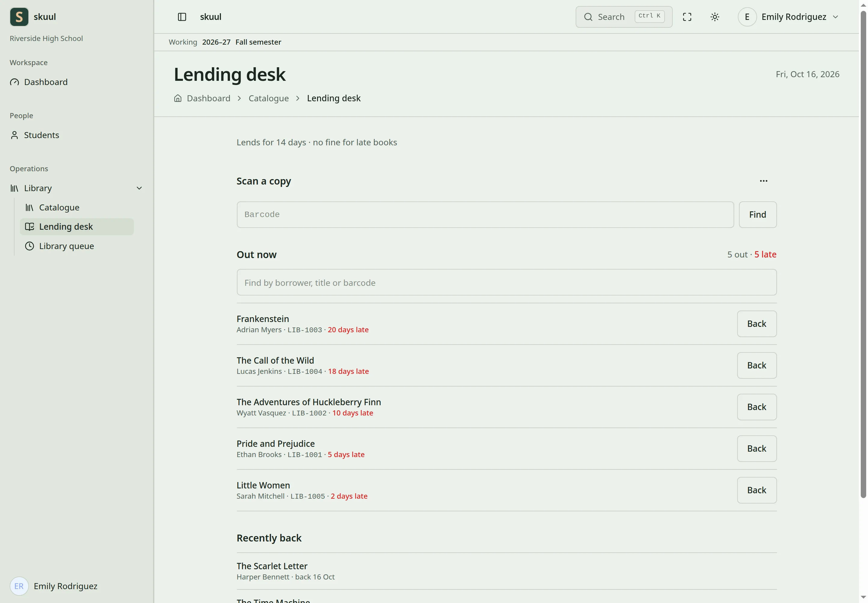Click the ER avatar at sidebar bottom

pos(19,586)
